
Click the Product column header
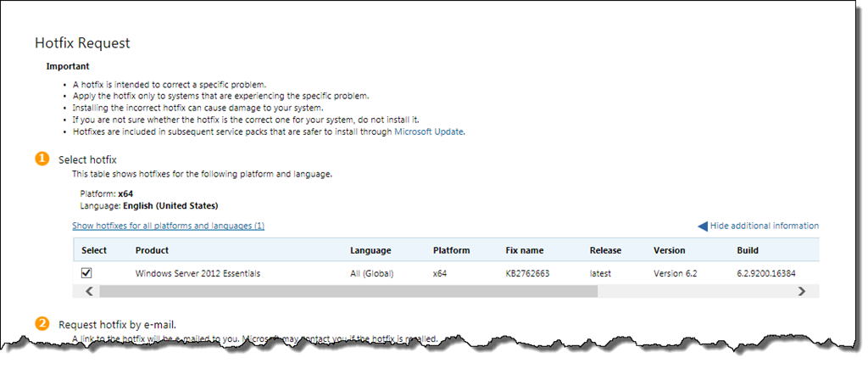[153, 250]
